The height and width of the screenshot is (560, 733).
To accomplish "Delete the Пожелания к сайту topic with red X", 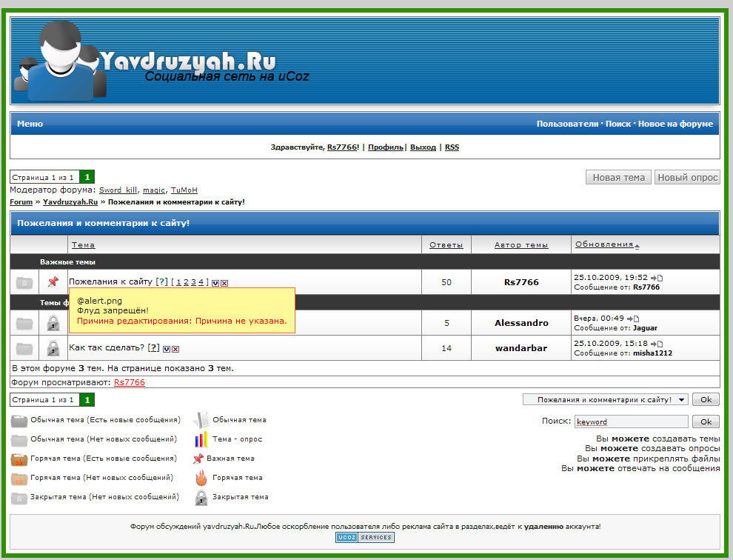I will point(224,283).
